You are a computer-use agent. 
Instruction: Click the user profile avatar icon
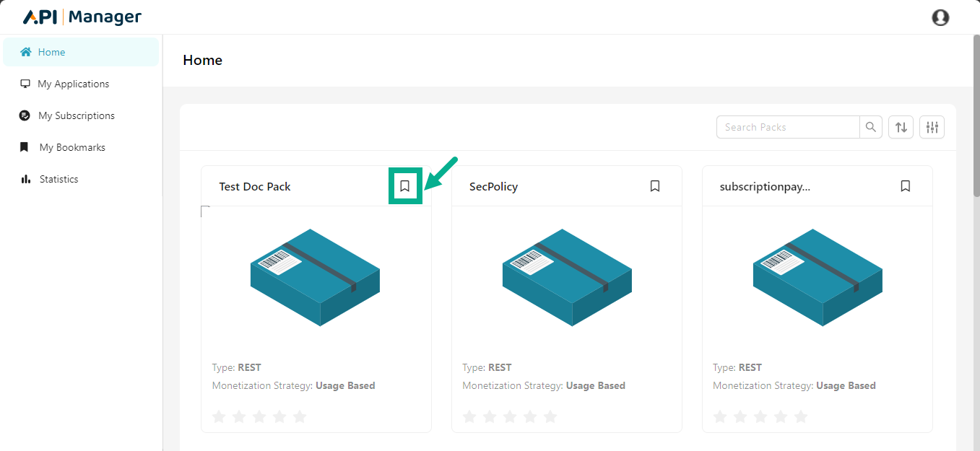940,17
